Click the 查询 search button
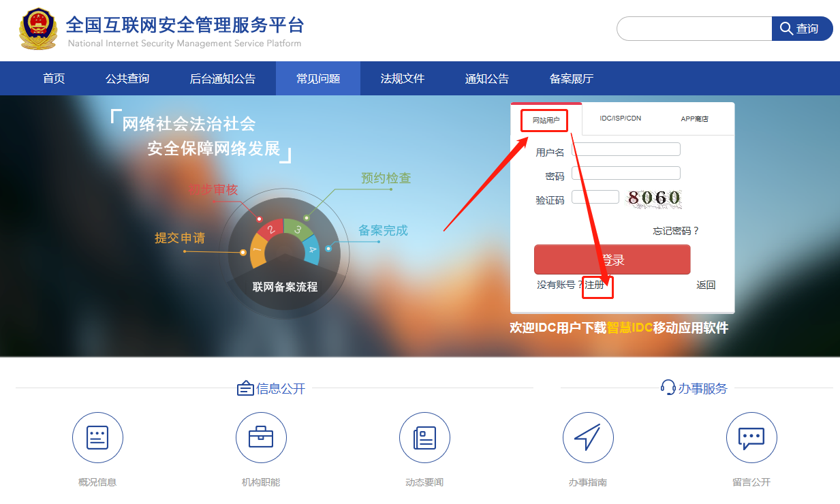This screenshot has height=504, width=840. 801,29
